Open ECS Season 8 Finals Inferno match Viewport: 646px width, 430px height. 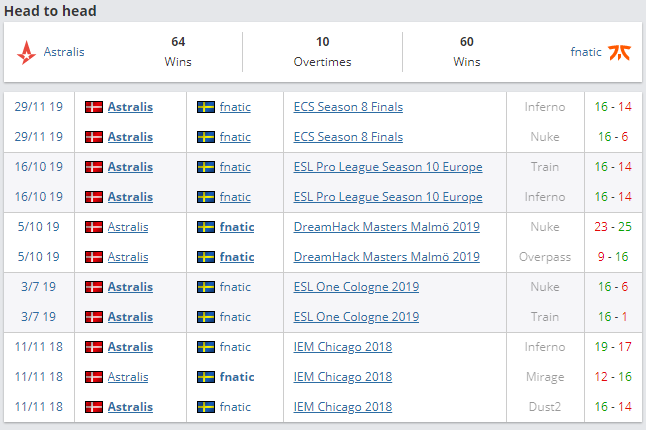(348, 106)
